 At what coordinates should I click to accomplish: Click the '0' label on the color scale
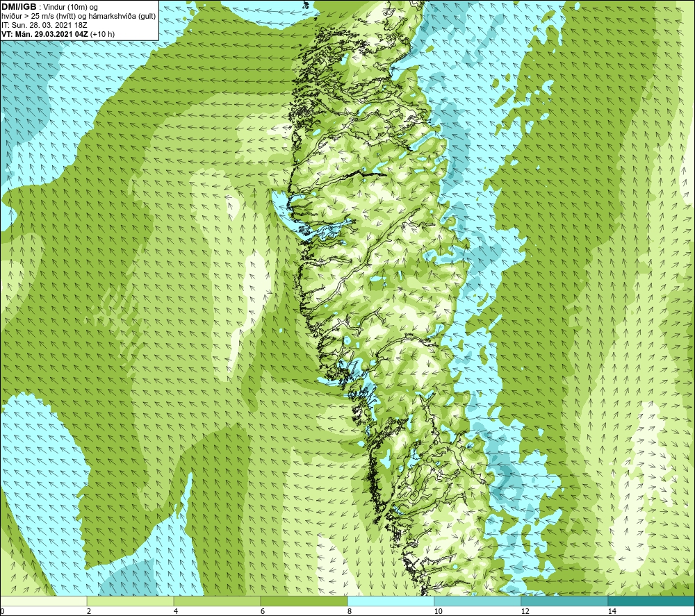[2, 611]
